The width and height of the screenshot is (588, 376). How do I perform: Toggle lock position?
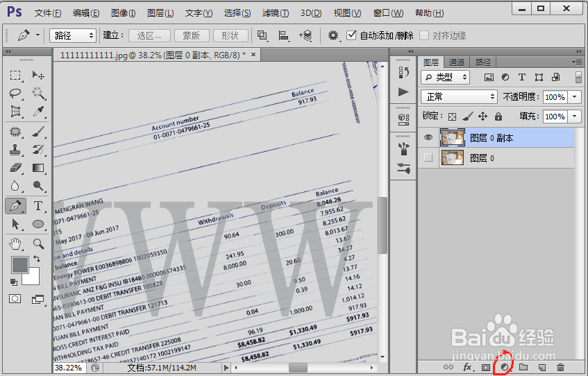pyautogui.click(x=482, y=117)
